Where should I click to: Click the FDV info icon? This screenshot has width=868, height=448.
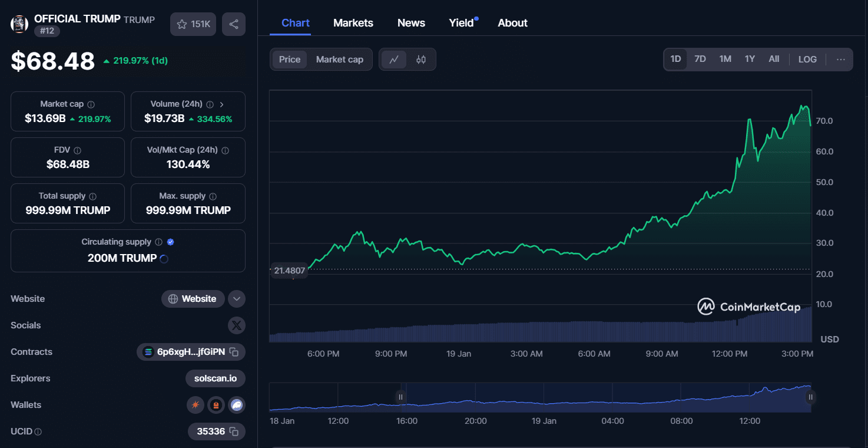point(77,150)
